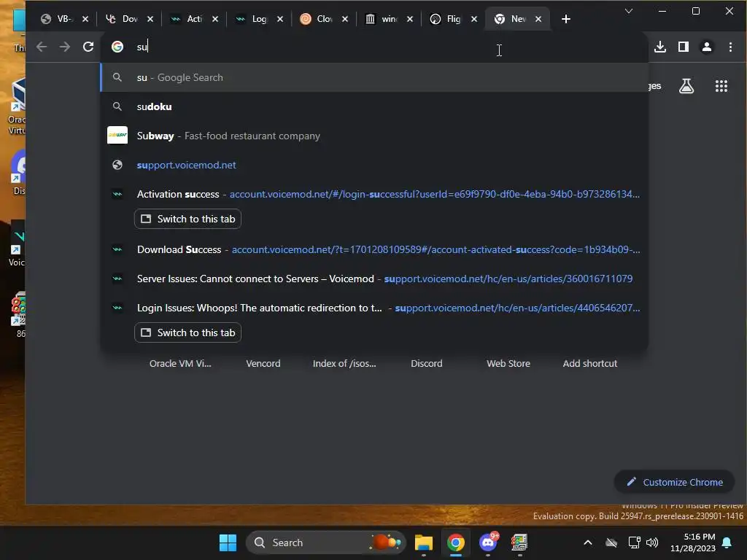This screenshot has height=560, width=747.
Task: Select 'Server Issues: Cannot connect' suggestion
Action: (374, 279)
